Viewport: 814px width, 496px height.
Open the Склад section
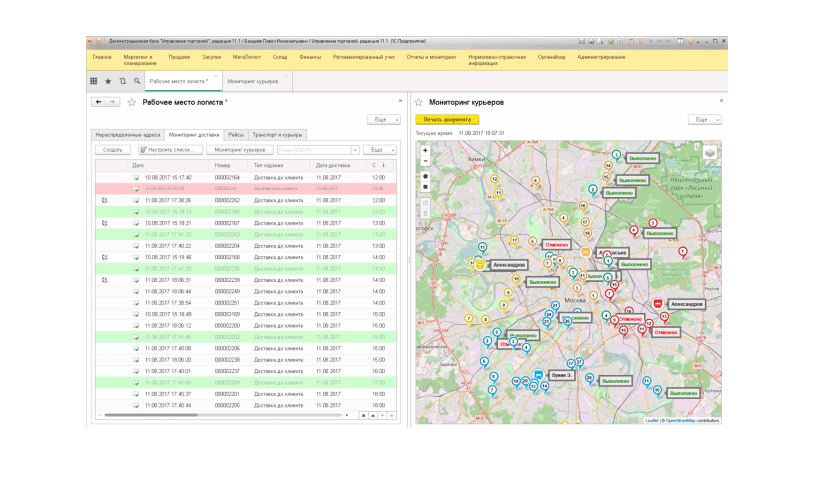point(280,57)
